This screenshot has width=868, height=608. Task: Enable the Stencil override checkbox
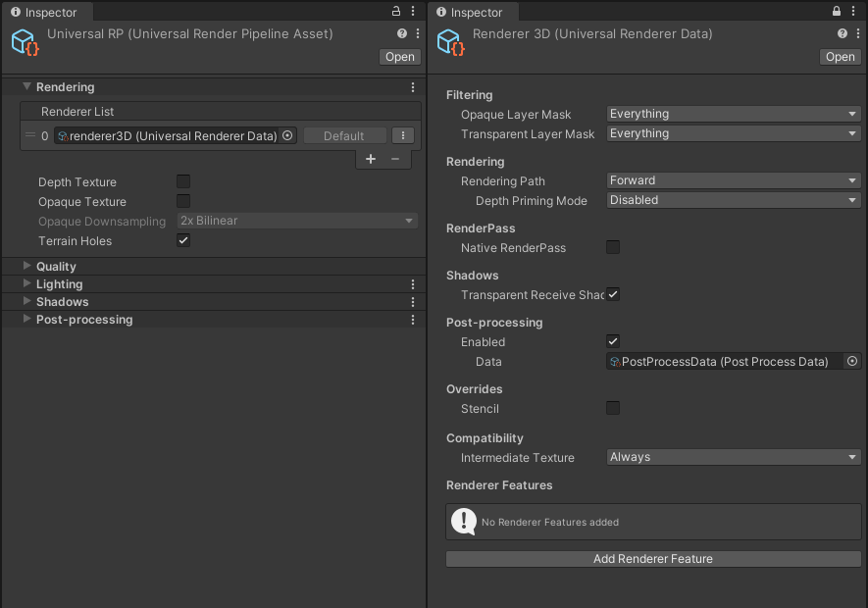(x=613, y=408)
